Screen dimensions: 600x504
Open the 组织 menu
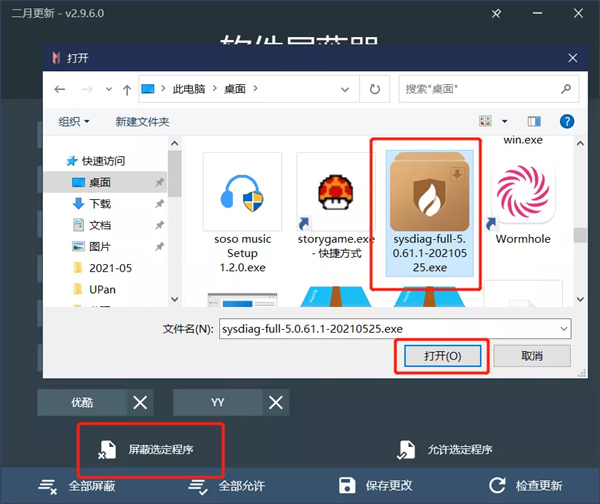73,122
